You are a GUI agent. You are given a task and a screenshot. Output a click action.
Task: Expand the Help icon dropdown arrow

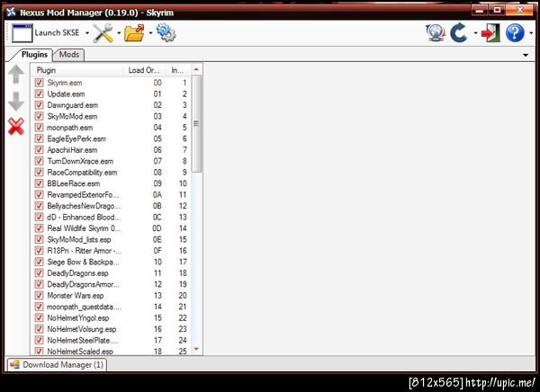(531, 33)
